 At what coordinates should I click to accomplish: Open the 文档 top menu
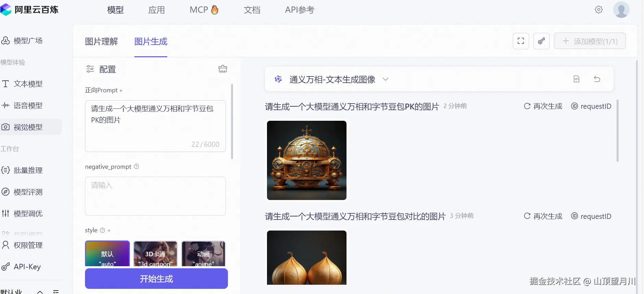coord(252,10)
